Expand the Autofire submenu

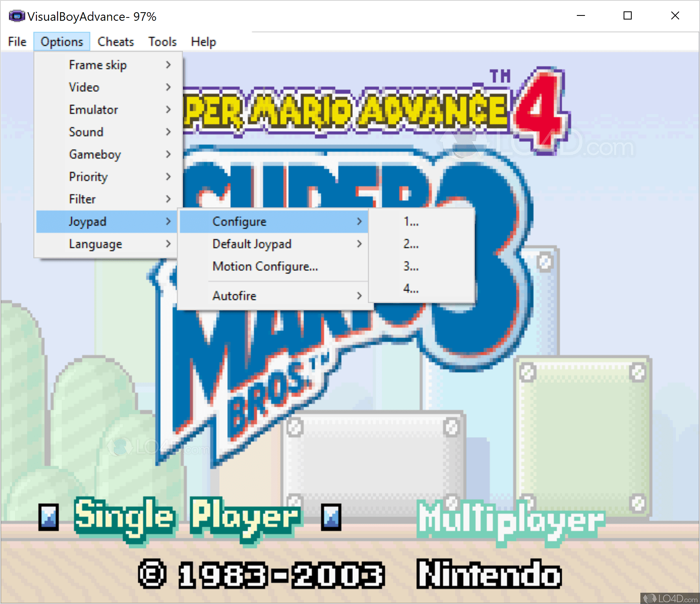point(234,296)
